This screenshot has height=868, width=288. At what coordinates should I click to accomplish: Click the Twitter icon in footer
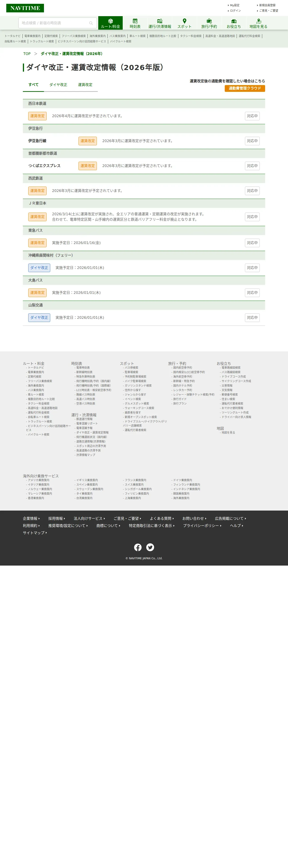click(x=150, y=547)
